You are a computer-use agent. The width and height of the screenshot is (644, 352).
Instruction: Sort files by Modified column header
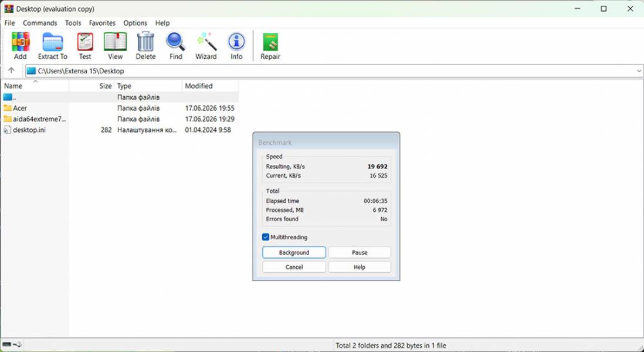[x=211, y=86]
